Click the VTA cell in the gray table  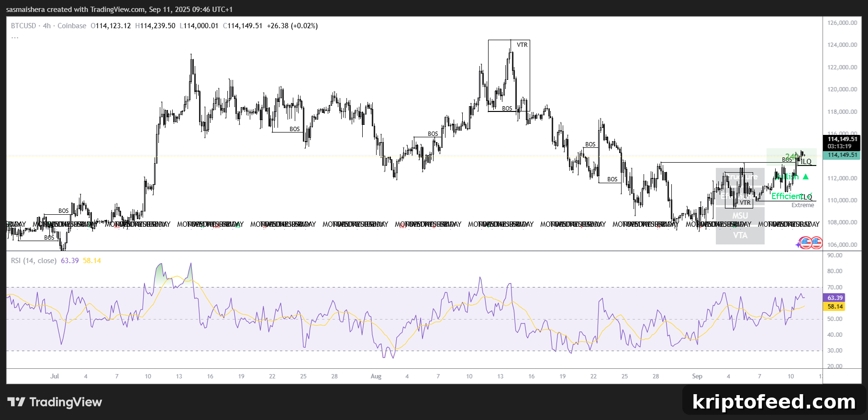point(740,235)
